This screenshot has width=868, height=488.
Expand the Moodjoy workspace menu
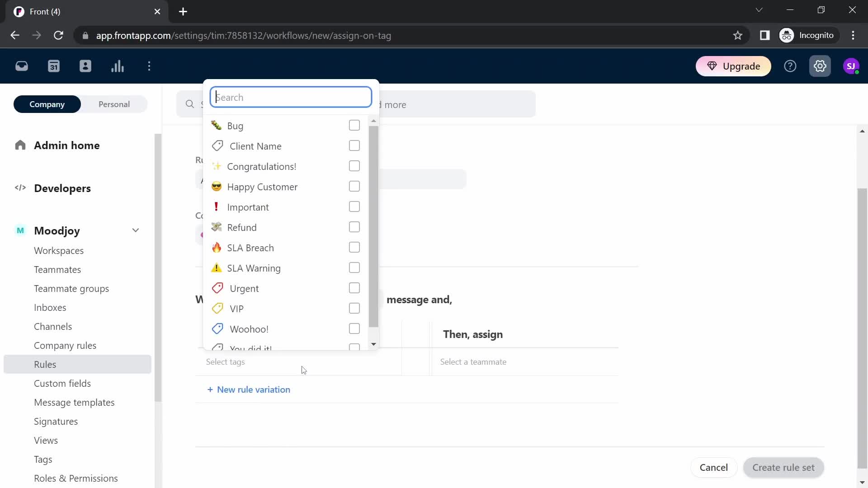[135, 230]
